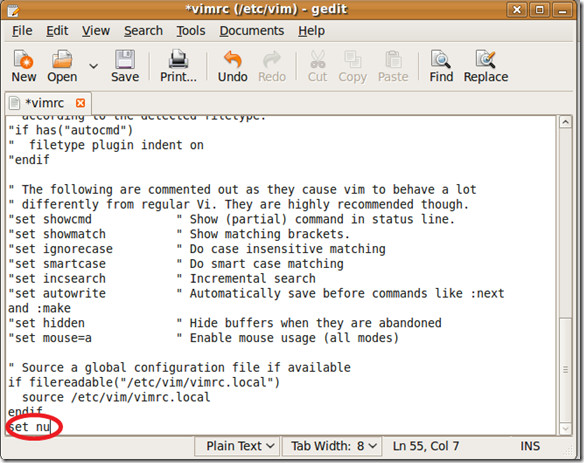Close the gedit window
Image resolution: width=584 pixels, height=463 pixels.
coord(517,10)
